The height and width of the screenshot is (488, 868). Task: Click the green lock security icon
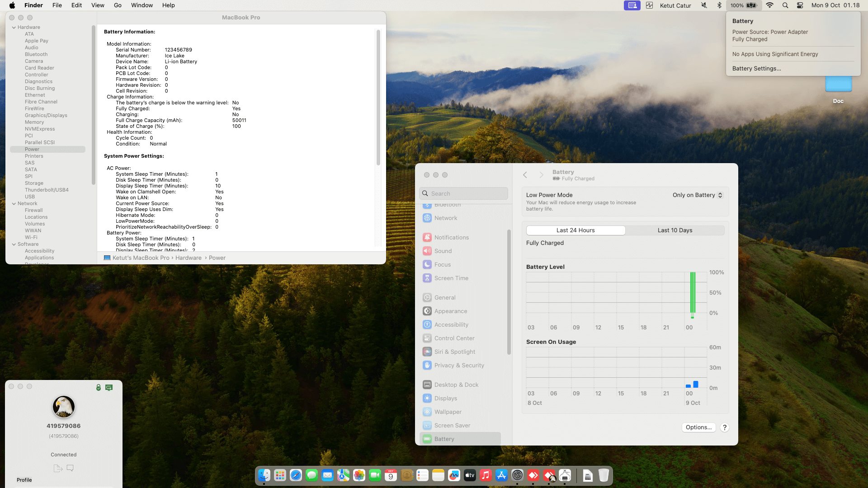(x=99, y=388)
